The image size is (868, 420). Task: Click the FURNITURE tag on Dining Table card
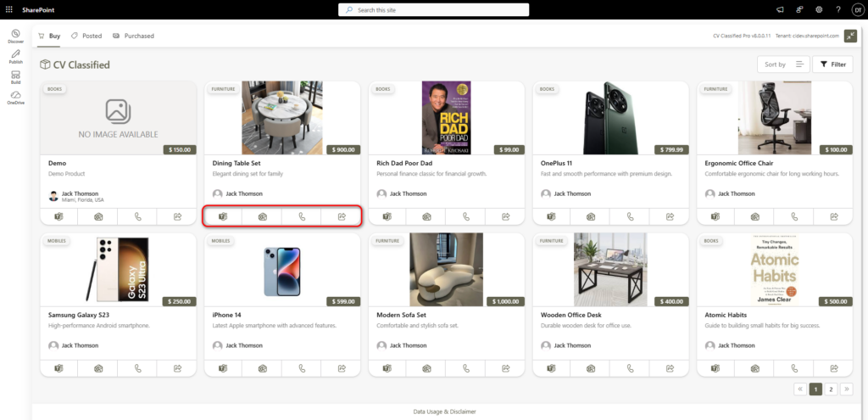223,89
